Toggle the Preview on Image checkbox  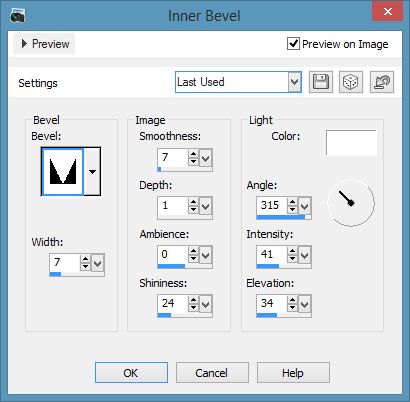pyautogui.click(x=293, y=43)
